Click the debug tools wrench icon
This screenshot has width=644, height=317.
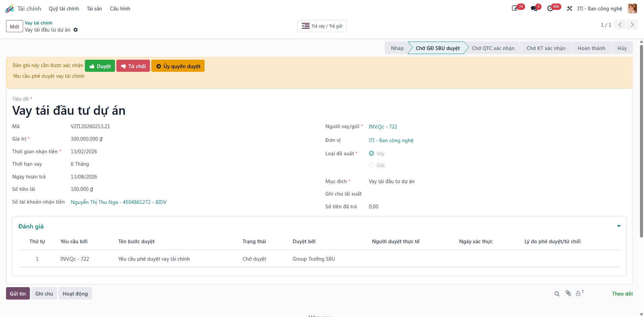[x=570, y=8]
